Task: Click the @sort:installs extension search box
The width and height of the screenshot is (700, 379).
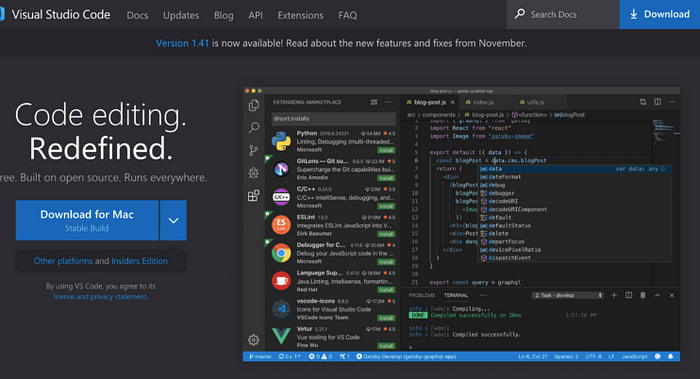Action: point(333,119)
